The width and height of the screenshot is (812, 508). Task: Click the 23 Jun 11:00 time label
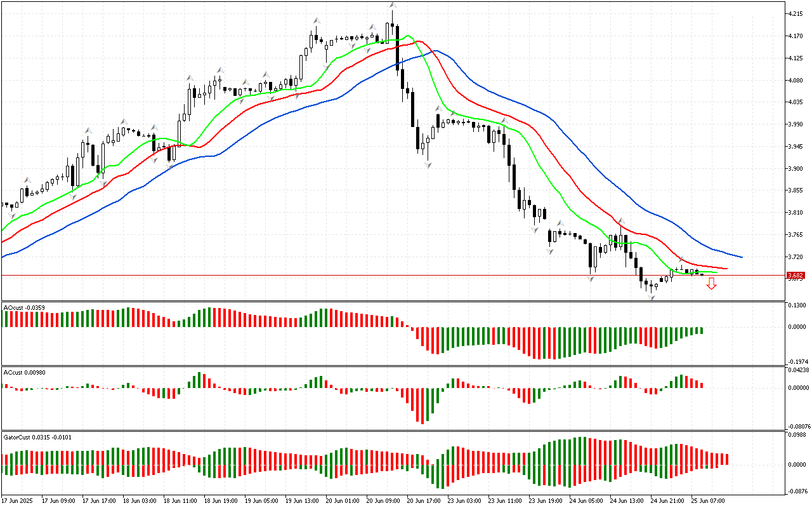pos(504,500)
